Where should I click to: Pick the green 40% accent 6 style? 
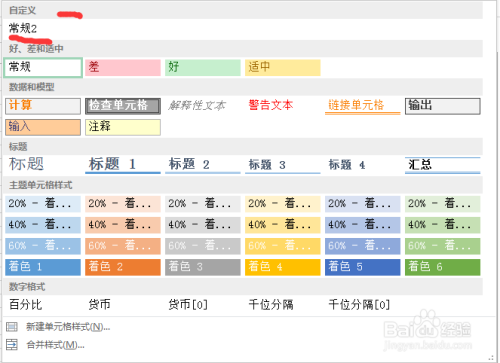[x=443, y=225]
